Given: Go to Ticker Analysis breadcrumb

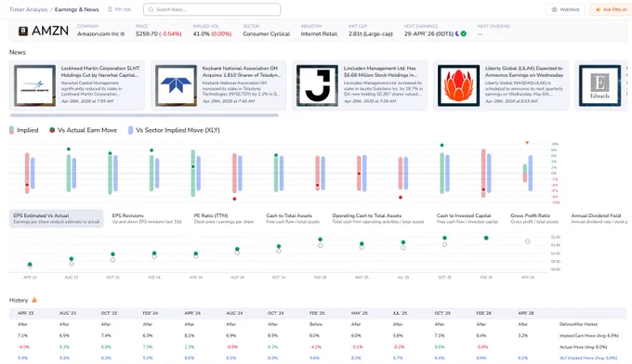Looking at the screenshot, I should coord(28,9).
